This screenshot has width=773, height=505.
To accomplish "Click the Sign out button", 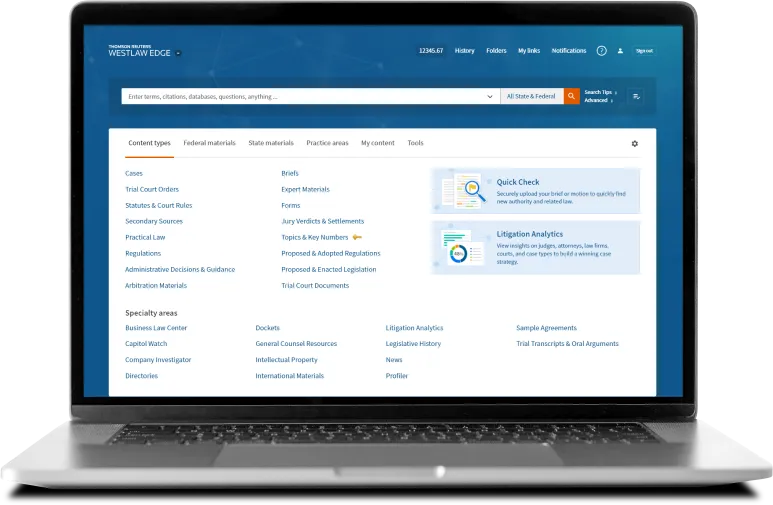I will click(x=644, y=51).
